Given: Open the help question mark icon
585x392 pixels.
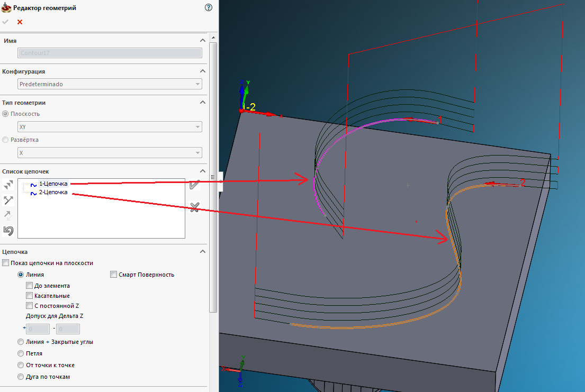Looking at the screenshot, I should coord(209,7).
